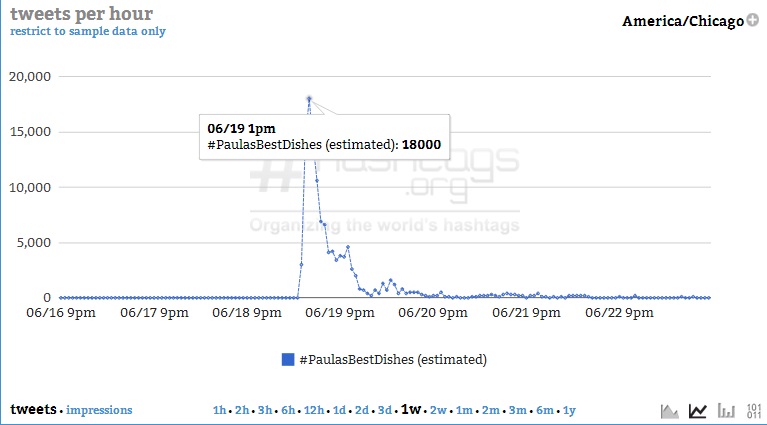Set time range to 6h
This screenshot has width=767, height=425.
pyautogui.click(x=287, y=410)
